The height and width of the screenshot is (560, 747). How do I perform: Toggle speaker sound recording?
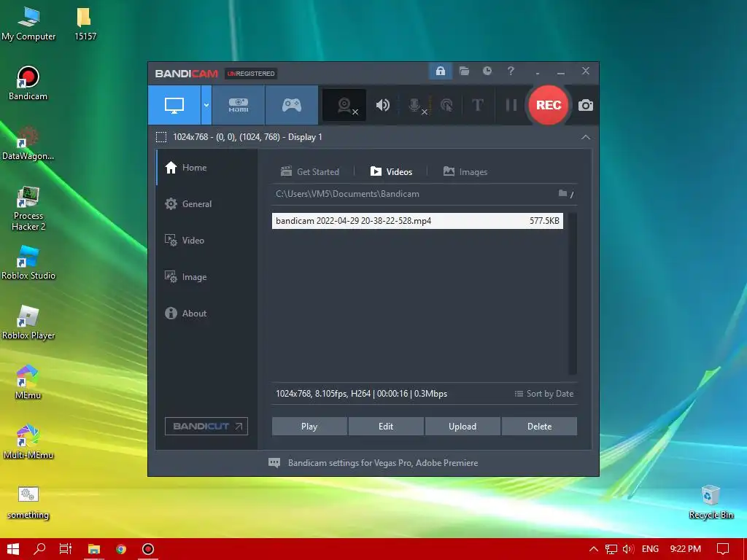pyautogui.click(x=382, y=105)
